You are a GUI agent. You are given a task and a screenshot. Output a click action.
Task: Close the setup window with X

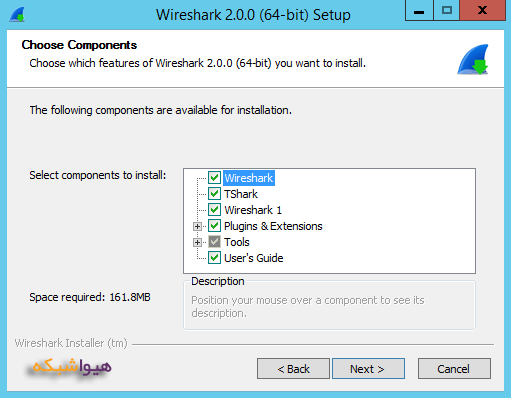pyautogui.click(x=482, y=11)
